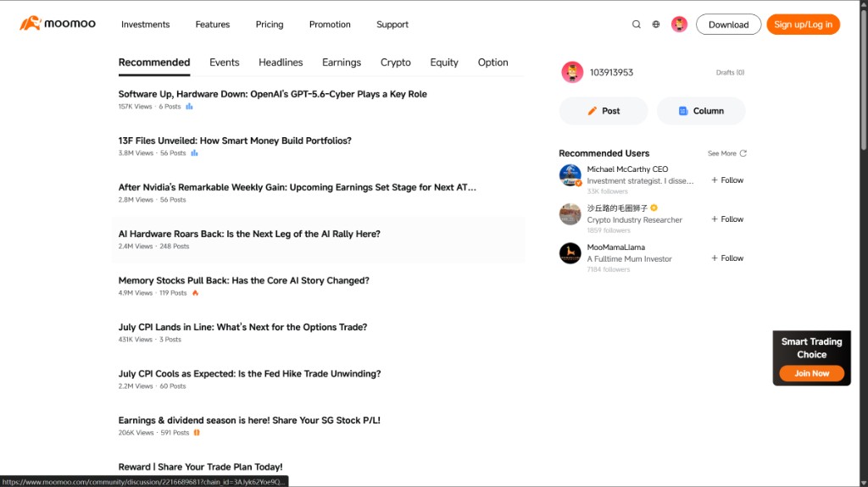
Task: Open the Support menu
Action: (392, 25)
